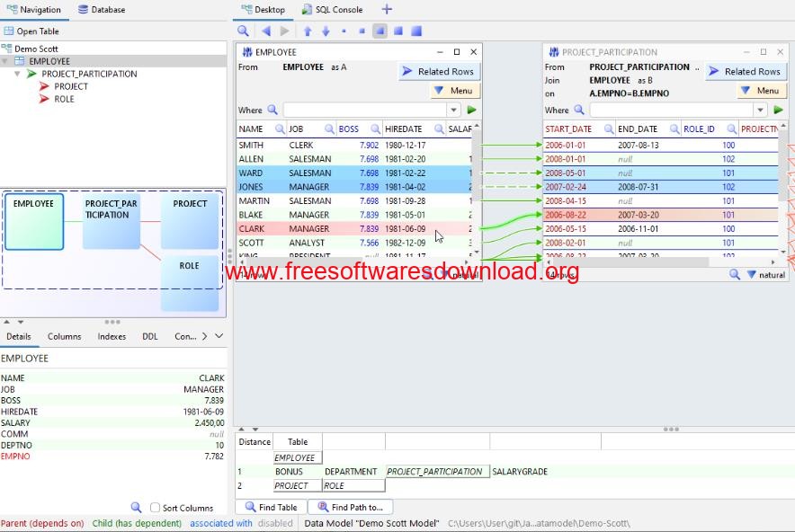795x532 pixels.
Task: Open the SQL Console tab
Action: tap(333, 9)
